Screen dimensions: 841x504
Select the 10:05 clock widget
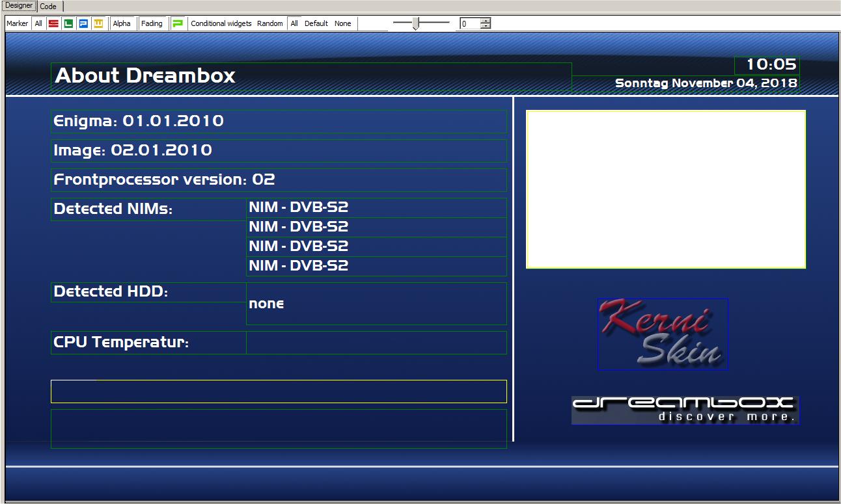point(767,65)
